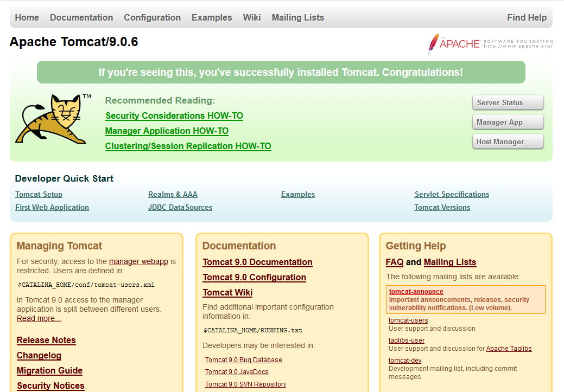Open the Security Notices link
Viewport: 564px width, 392px height.
click(x=50, y=385)
